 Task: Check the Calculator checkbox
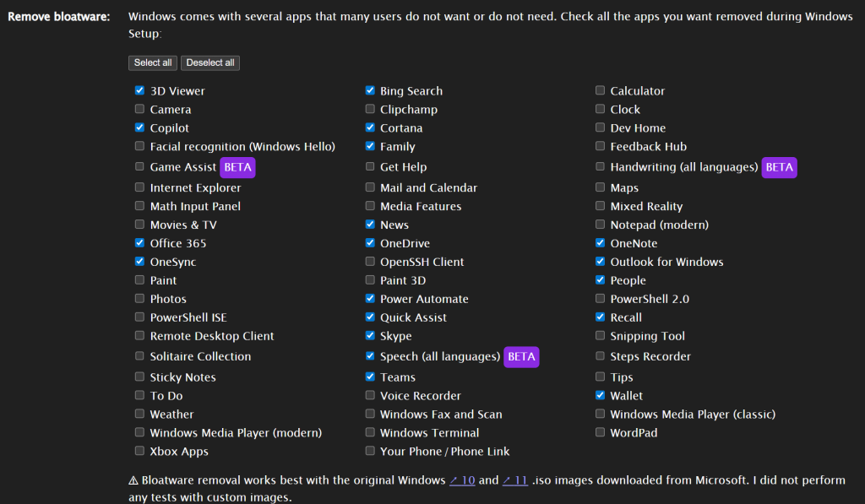pyautogui.click(x=601, y=90)
